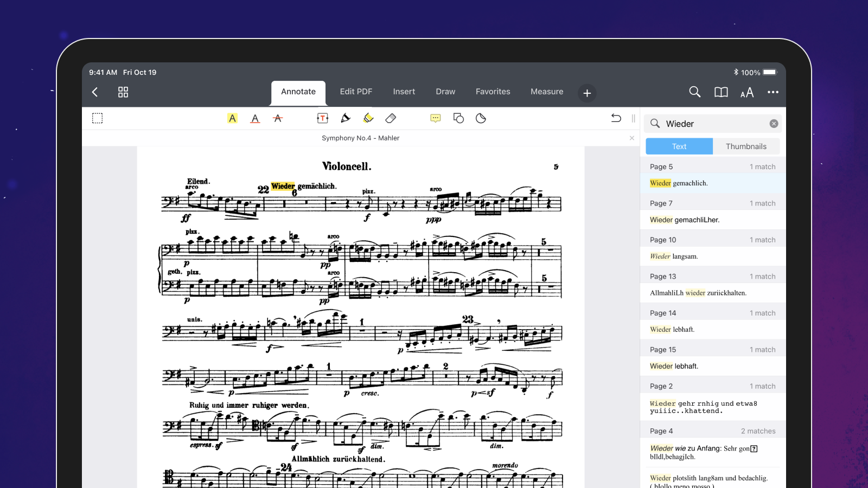The image size is (868, 488).
Task: Open result 'Wieder lebhaft.' on Page 14
Action: coord(713,330)
